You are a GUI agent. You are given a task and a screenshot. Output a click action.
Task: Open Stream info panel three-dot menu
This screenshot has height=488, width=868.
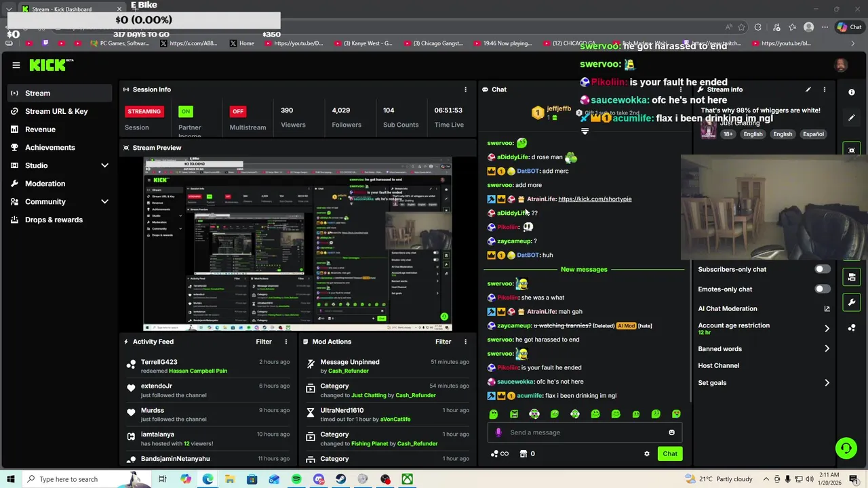tap(825, 89)
